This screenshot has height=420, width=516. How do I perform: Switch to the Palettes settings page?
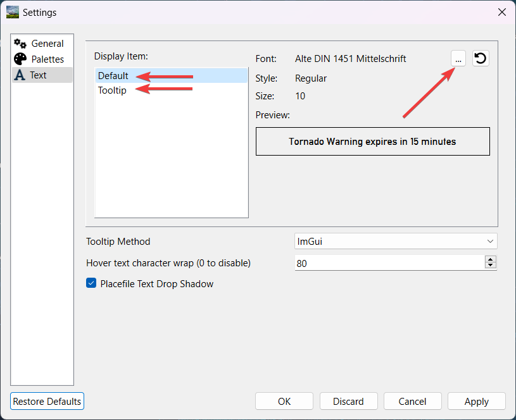click(x=42, y=59)
